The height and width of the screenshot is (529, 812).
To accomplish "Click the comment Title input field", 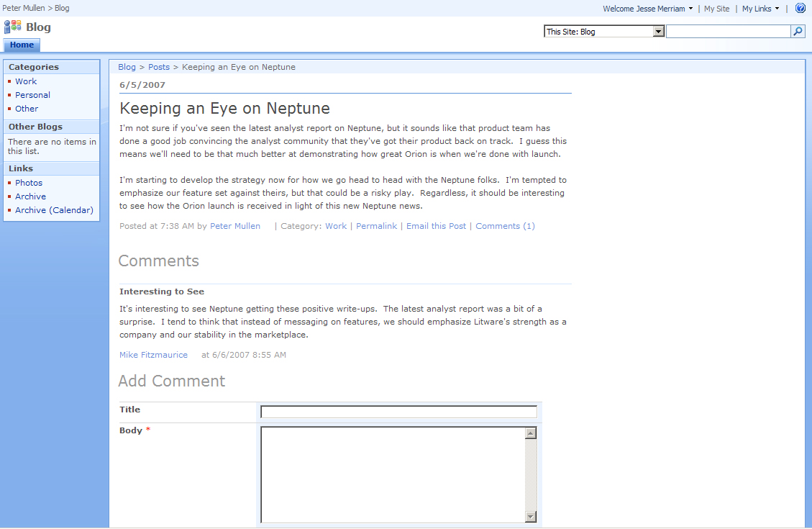I will point(398,412).
